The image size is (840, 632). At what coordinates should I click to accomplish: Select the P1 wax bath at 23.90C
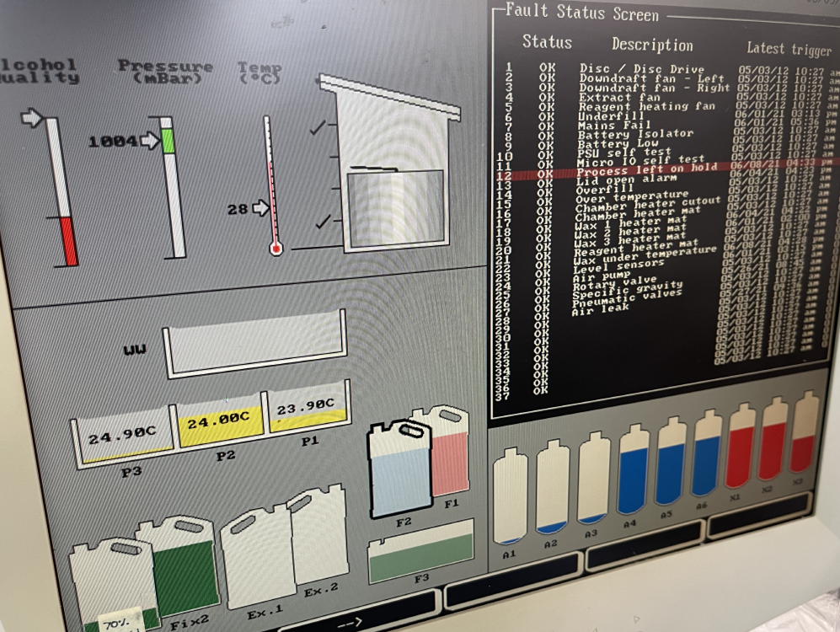(x=305, y=410)
